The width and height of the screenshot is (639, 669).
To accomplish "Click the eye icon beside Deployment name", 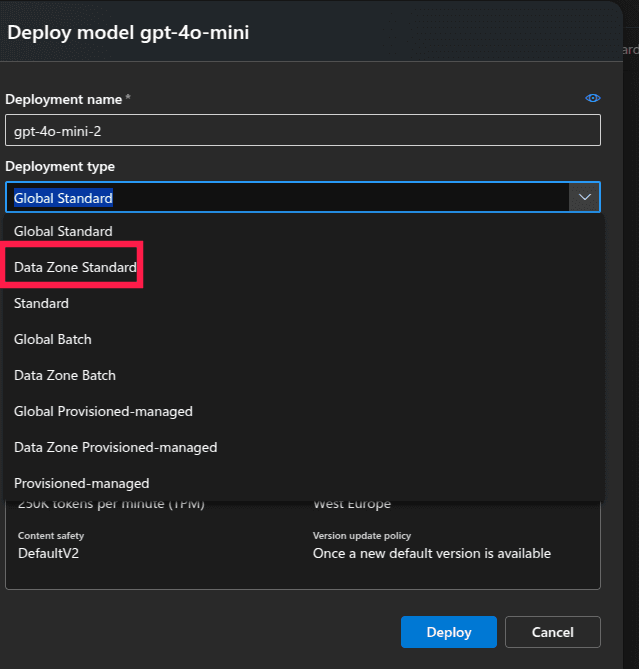I will (592, 98).
